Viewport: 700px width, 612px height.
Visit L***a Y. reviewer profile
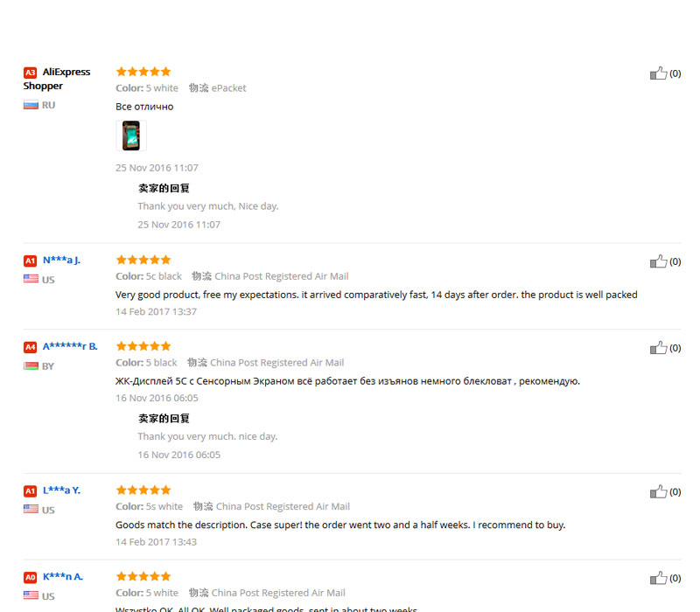pos(61,490)
